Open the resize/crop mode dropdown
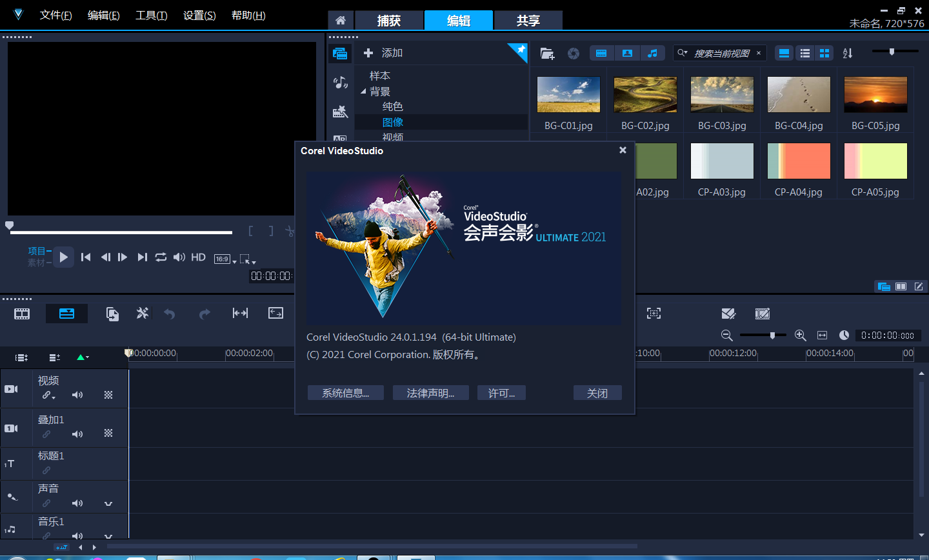 click(x=248, y=259)
